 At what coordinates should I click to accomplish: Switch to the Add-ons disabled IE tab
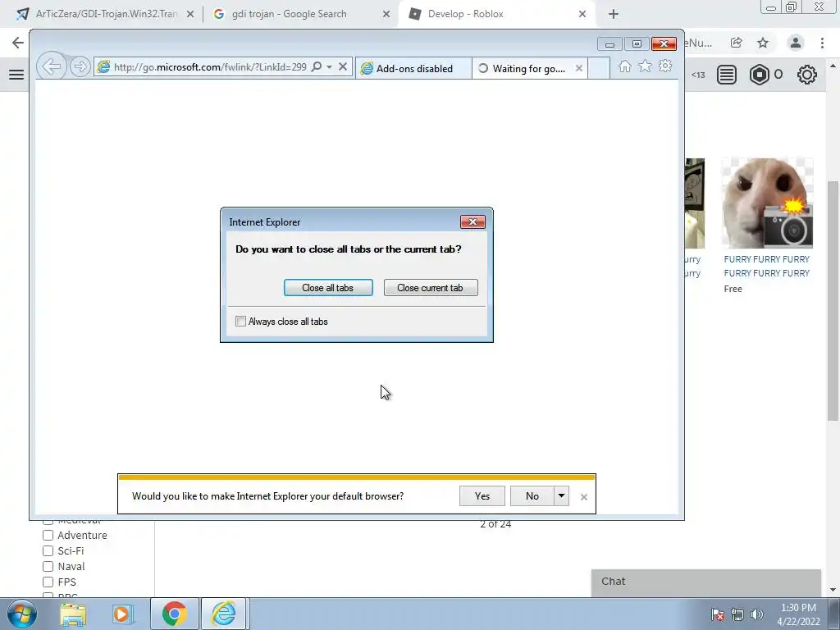[413, 69]
